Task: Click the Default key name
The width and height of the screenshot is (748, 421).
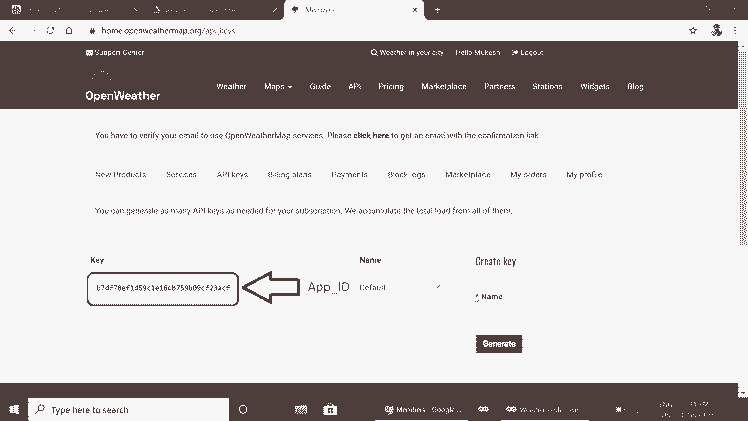Action: (x=372, y=288)
